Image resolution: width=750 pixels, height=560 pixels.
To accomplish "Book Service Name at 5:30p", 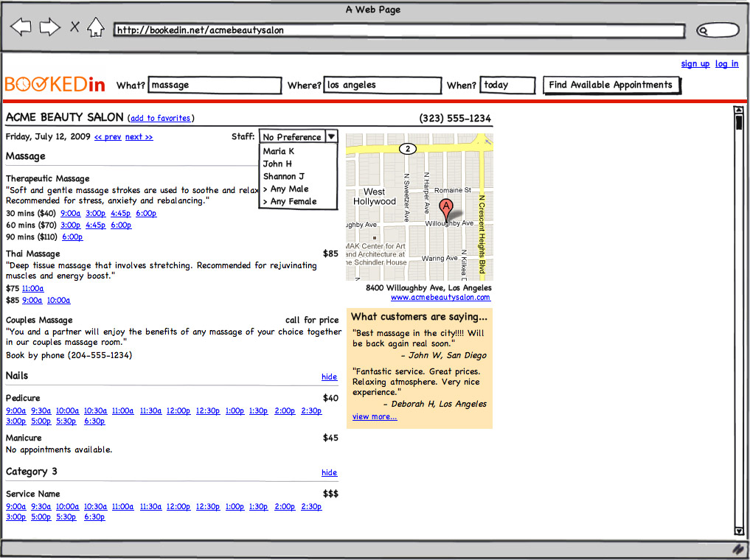I will tap(66, 517).
